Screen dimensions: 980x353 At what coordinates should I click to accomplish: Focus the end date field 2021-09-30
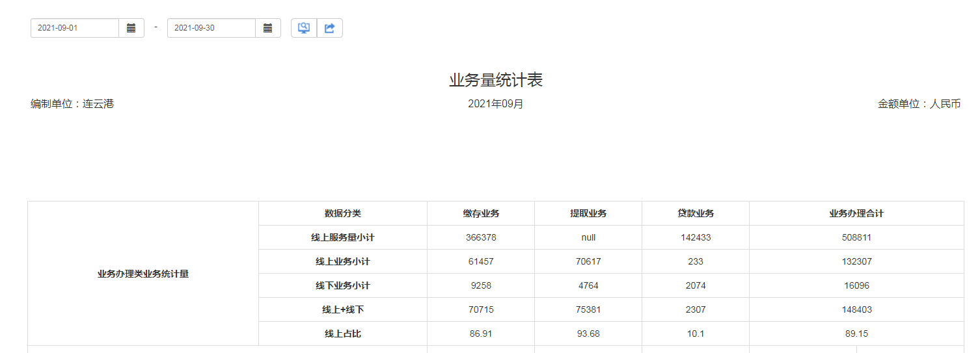click(x=211, y=28)
